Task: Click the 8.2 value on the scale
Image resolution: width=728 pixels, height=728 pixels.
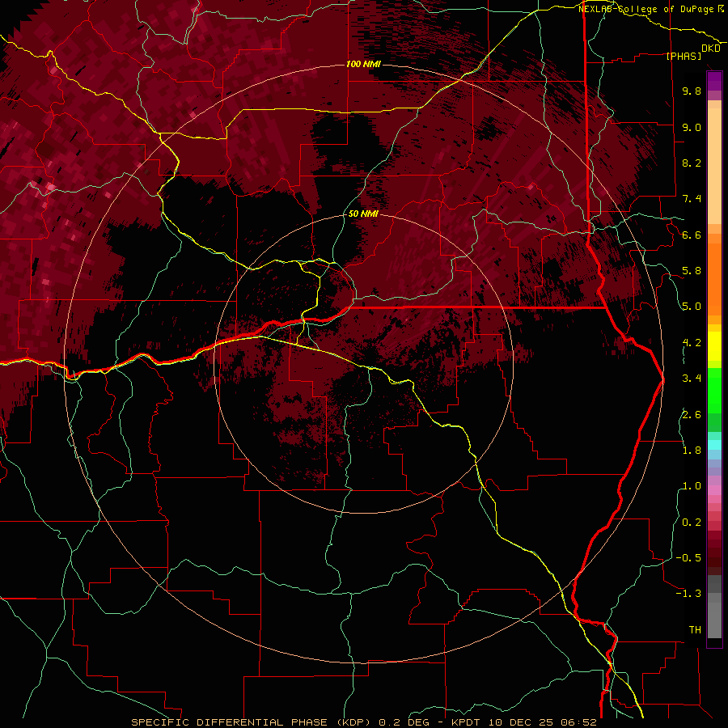Action: 692,163
